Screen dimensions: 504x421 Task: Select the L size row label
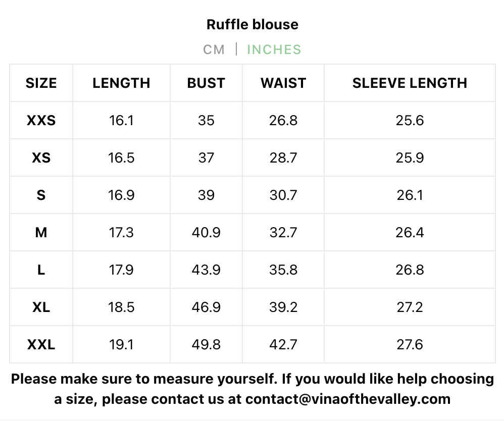point(41,270)
